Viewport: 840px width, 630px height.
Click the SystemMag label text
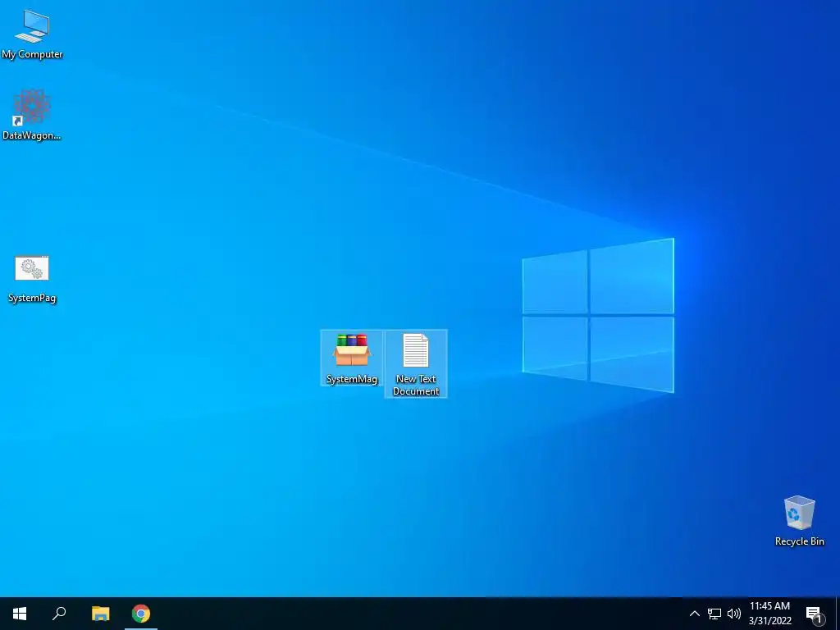coord(351,379)
